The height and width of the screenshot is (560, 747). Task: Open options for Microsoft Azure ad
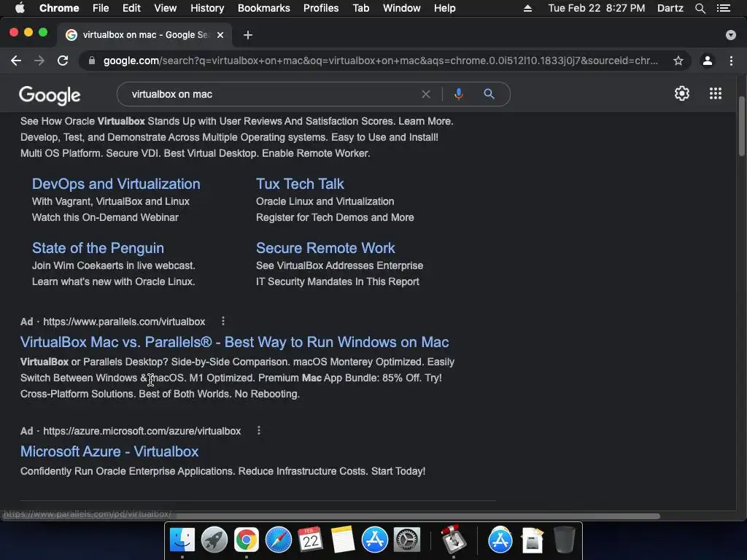coord(259,430)
